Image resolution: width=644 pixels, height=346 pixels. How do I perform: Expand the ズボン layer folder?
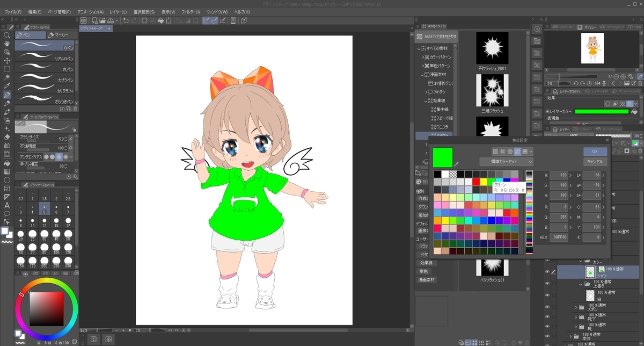pos(575,307)
